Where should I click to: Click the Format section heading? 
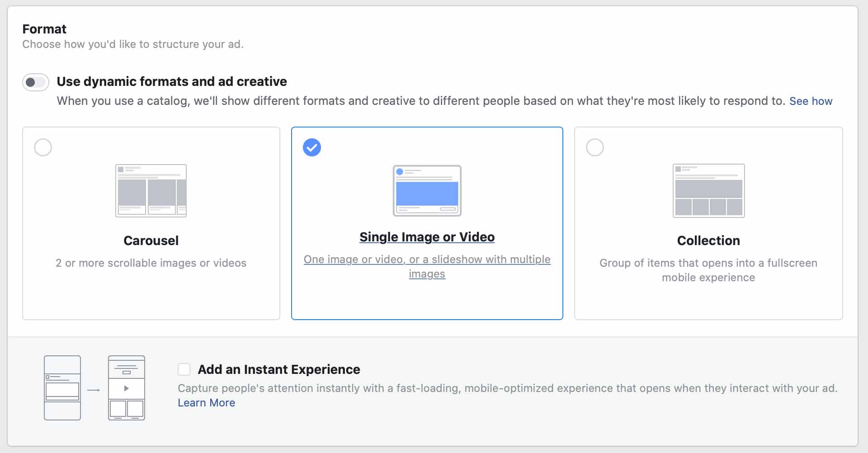[44, 29]
